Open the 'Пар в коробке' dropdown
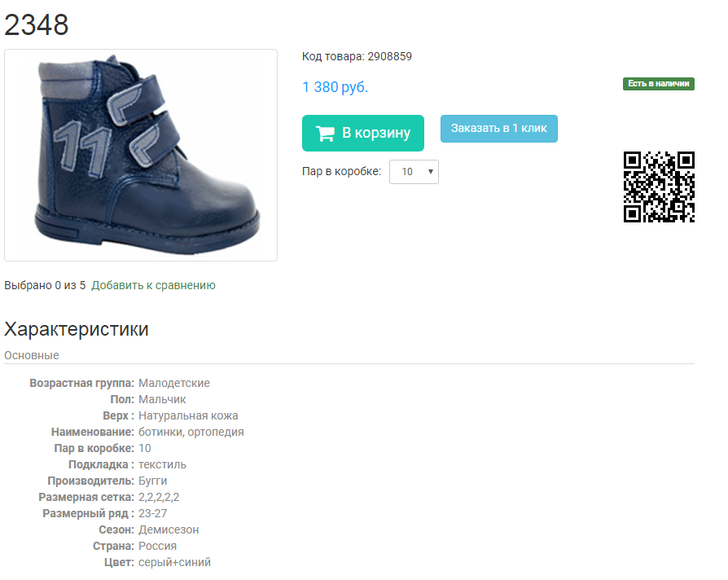Viewport: 728px width, 580px height. coord(414,172)
